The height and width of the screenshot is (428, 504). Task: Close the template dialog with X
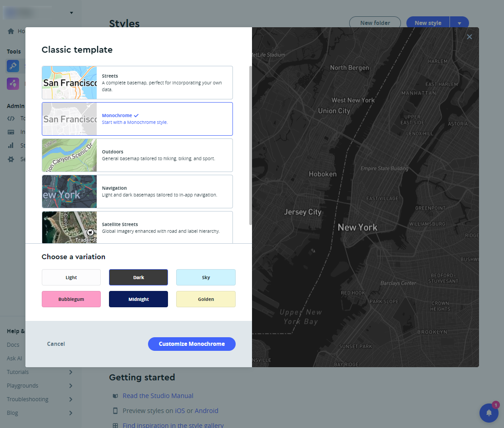pyautogui.click(x=469, y=37)
